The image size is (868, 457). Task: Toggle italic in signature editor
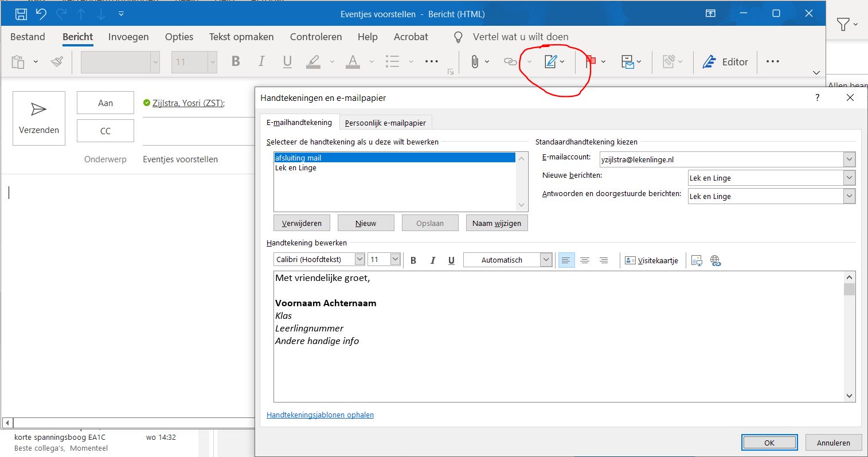[432, 260]
